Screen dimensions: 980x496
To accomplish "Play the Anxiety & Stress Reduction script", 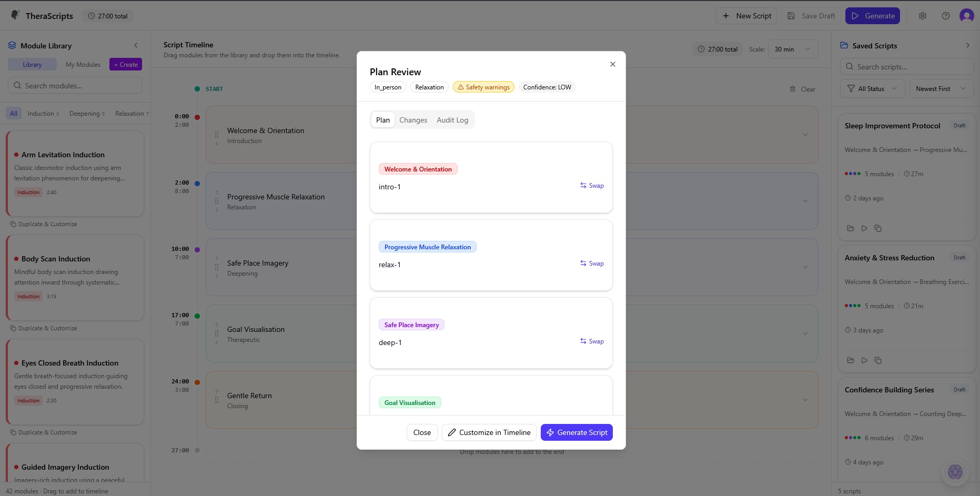I will pyautogui.click(x=864, y=360).
